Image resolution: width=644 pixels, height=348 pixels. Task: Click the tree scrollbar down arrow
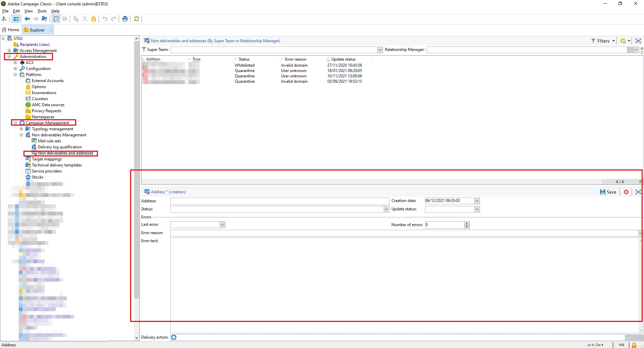137,338
